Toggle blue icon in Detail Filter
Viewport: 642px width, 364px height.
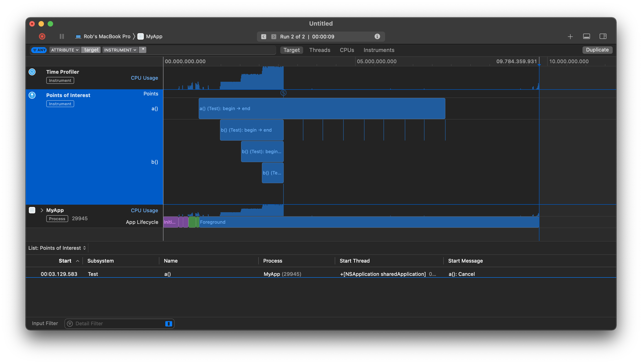click(169, 324)
